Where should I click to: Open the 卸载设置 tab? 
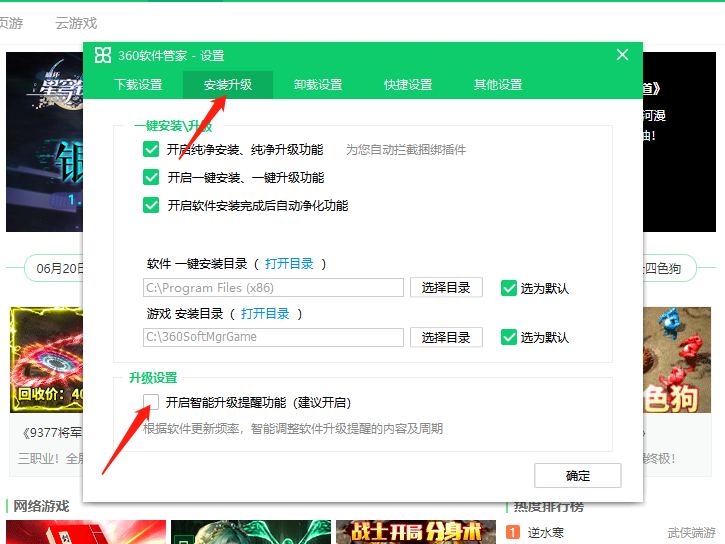tap(318, 85)
